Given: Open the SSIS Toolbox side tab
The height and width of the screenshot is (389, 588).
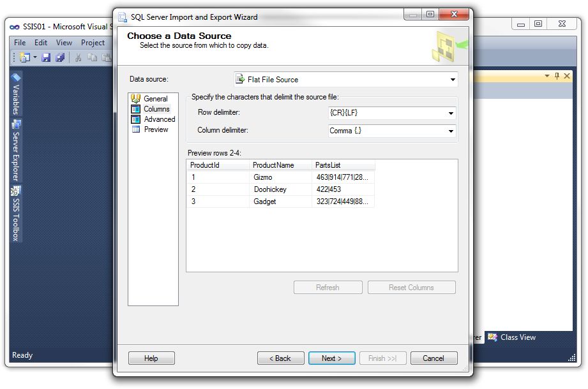Looking at the screenshot, I should pos(16,214).
